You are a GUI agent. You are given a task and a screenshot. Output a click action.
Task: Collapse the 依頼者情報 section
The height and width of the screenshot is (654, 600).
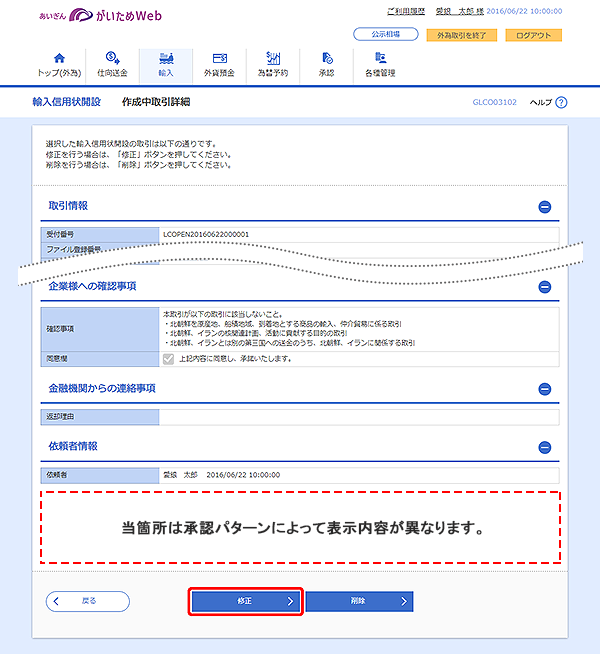pyautogui.click(x=545, y=447)
